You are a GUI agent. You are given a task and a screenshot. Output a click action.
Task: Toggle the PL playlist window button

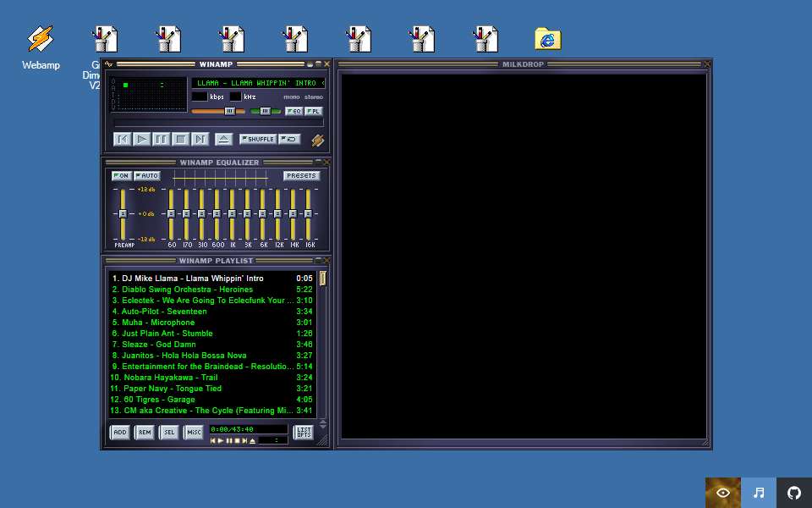pyautogui.click(x=313, y=112)
